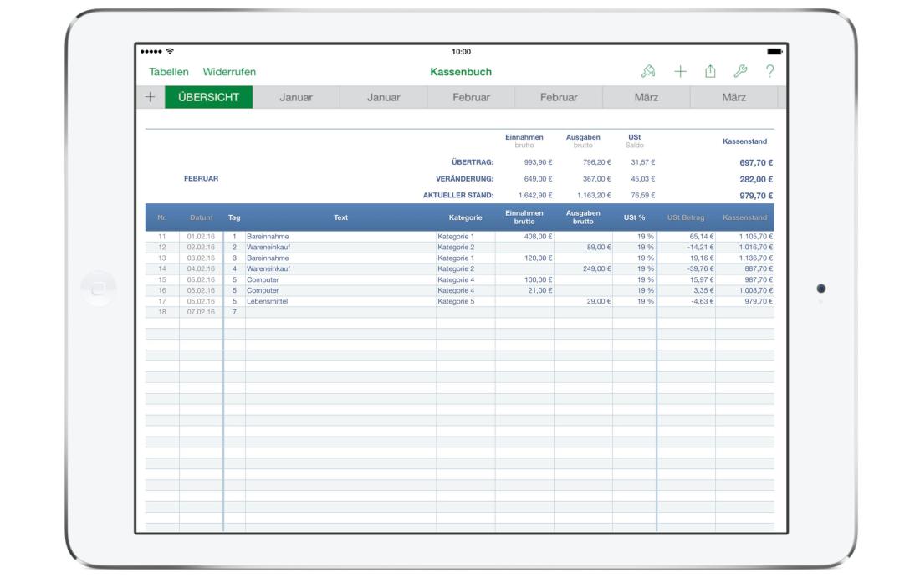920x588 pixels.
Task: Add a new sheet with the plus tab
Action: coord(149,96)
